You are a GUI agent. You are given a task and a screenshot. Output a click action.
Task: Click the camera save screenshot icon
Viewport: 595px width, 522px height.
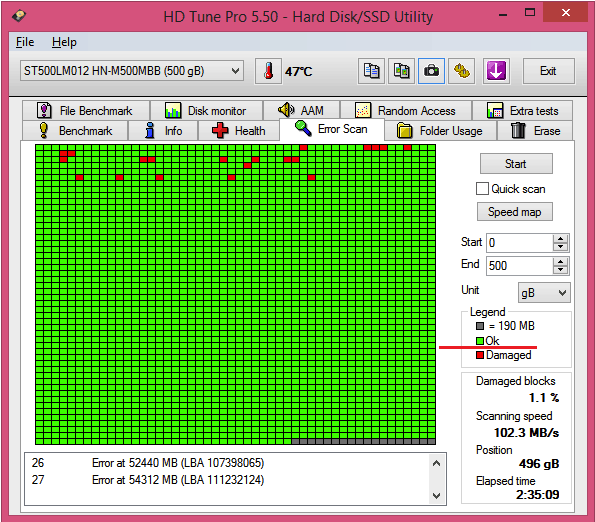coord(431,71)
